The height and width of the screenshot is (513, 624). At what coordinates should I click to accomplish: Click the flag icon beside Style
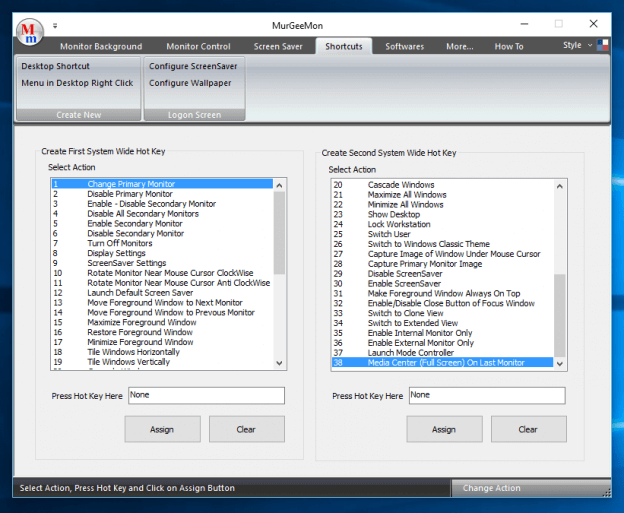click(x=603, y=45)
